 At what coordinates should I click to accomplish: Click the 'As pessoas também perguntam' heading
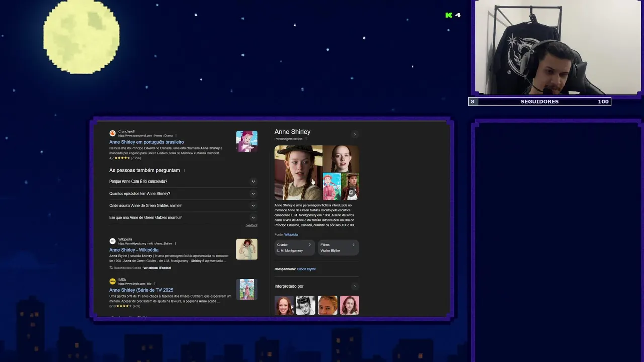(x=144, y=170)
